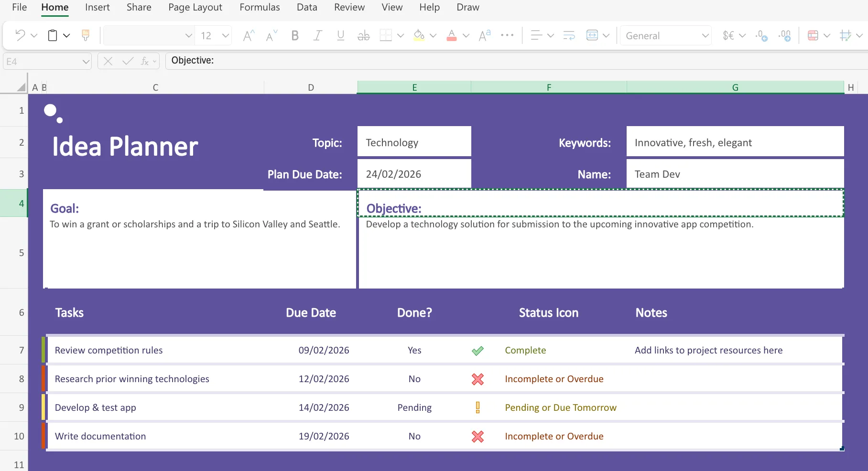868x471 pixels.
Task: Open the Draw tab
Action: coord(468,7)
